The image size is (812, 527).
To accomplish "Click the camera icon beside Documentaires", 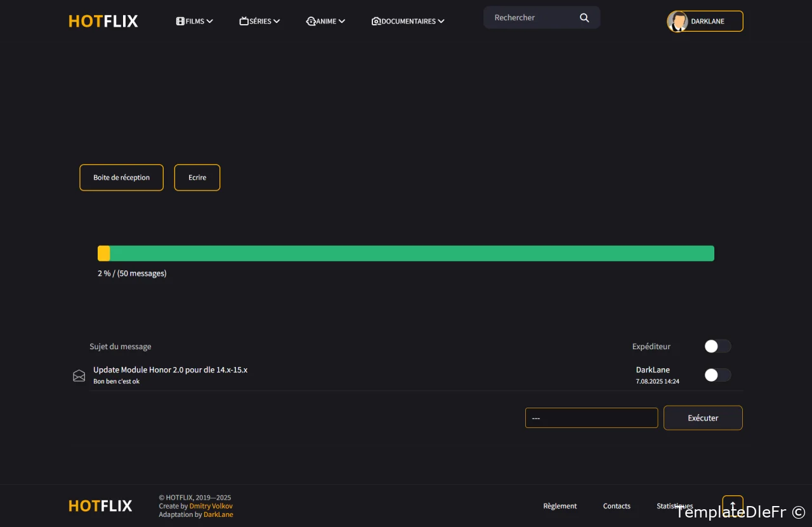I will pyautogui.click(x=376, y=21).
